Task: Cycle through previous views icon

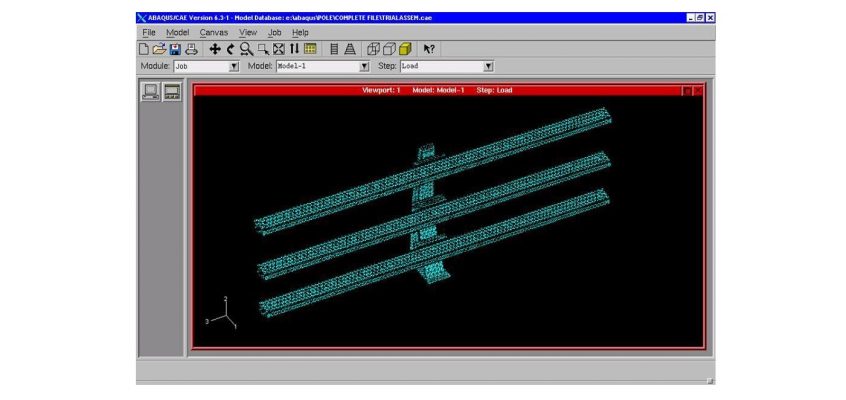Action: (x=294, y=49)
